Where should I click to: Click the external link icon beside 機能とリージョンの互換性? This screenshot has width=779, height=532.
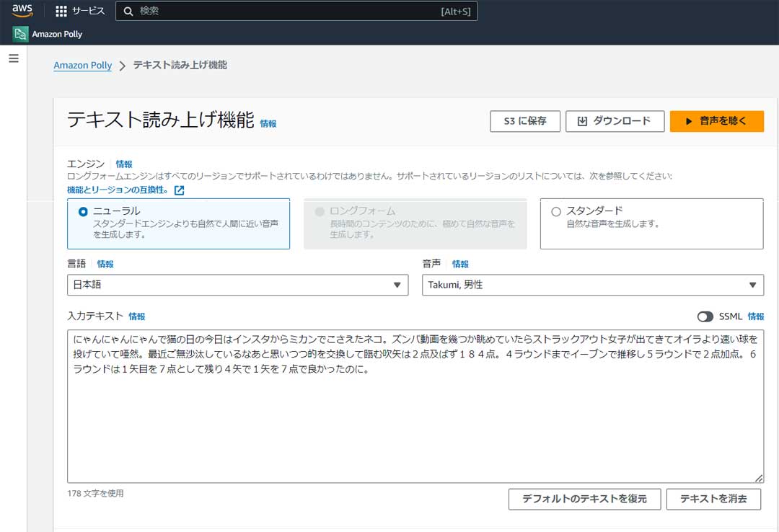[x=180, y=190]
